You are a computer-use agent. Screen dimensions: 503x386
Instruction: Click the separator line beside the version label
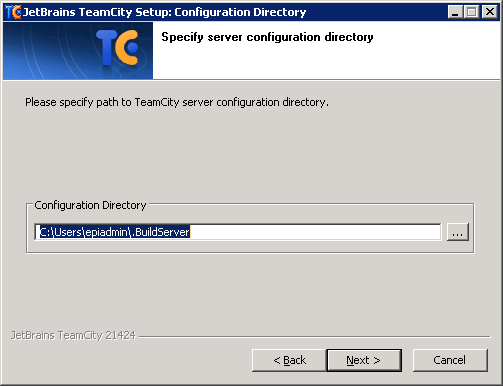pos(315,337)
